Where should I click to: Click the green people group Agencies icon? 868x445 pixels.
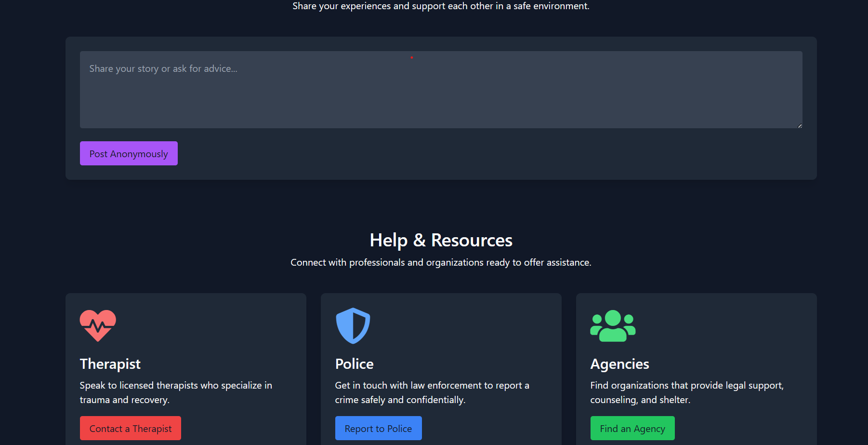[613, 326]
